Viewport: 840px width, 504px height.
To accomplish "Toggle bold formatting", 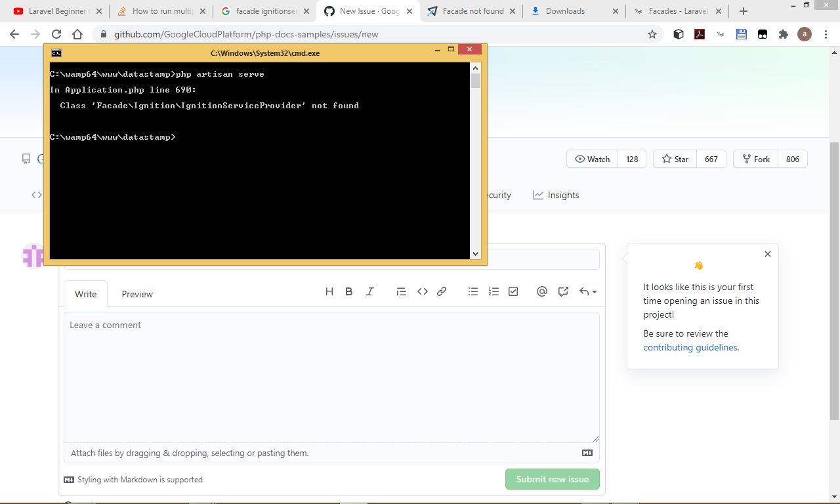I will click(348, 291).
